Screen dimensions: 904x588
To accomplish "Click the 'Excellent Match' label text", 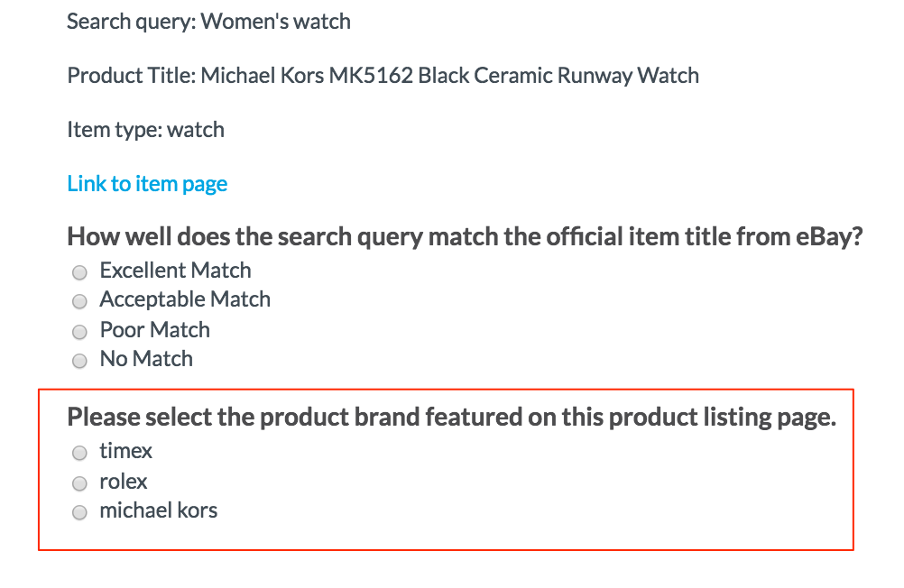I will pyautogui.click(x=175, y=271).
